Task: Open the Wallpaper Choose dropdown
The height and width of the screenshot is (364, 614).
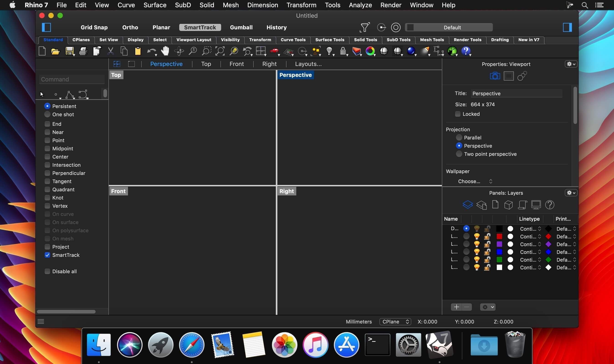Action: coord(475,181)
